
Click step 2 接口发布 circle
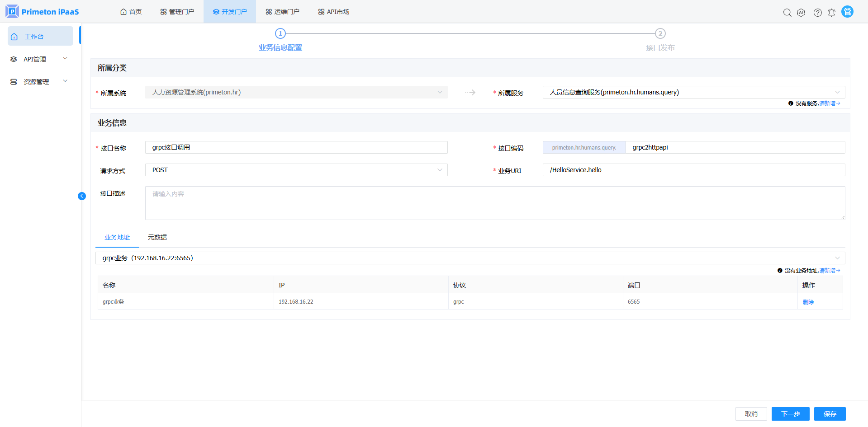660,33
